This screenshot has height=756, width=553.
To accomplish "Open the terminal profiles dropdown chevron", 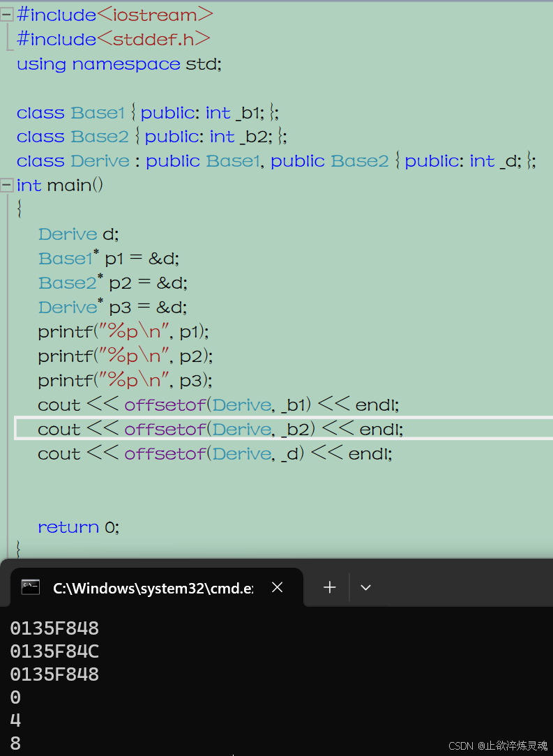I will [x=365, y=588].
